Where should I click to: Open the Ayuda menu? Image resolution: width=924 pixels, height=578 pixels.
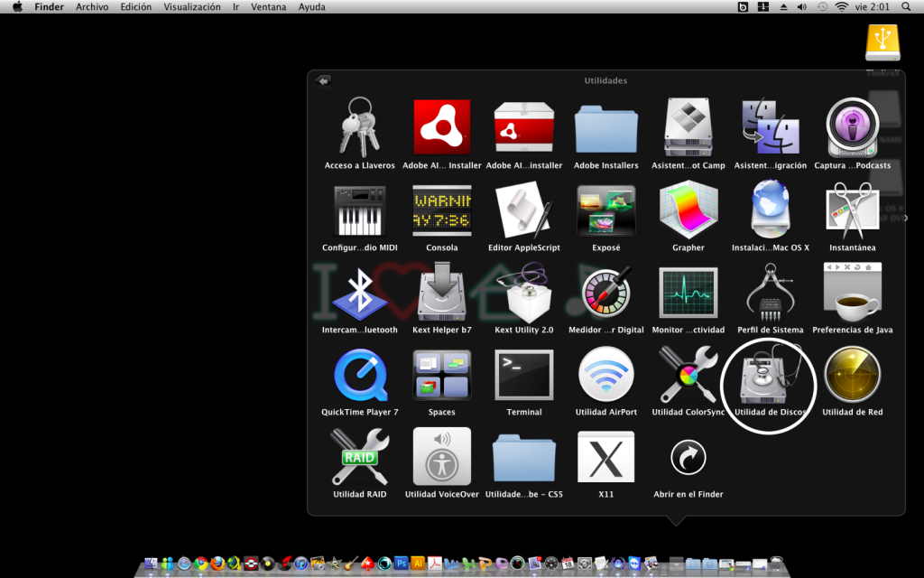coord(311,7)
